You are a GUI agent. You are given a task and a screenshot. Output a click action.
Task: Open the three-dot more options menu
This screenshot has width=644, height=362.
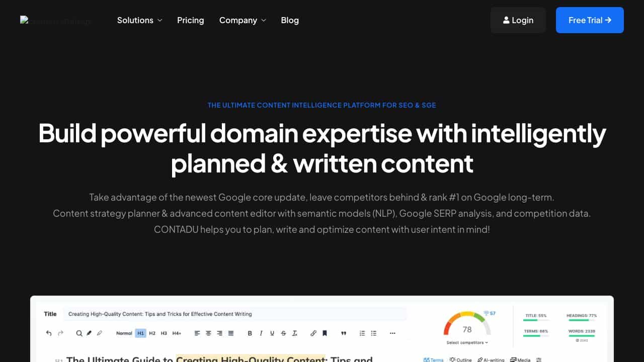392,333
